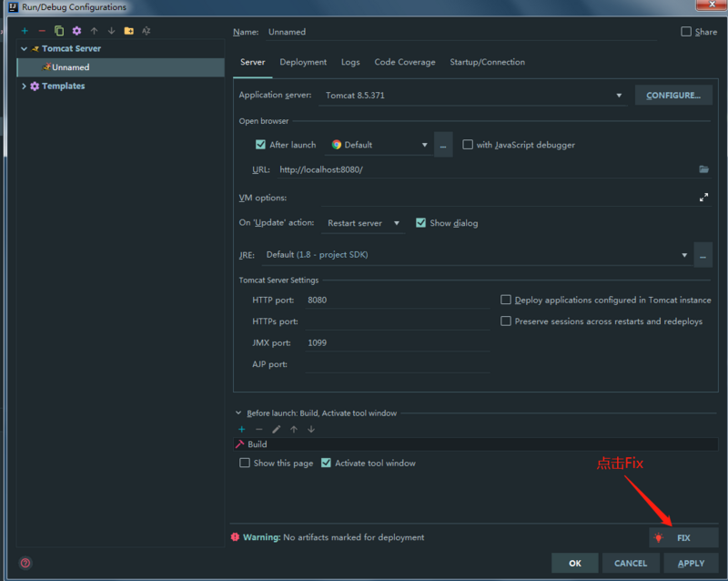The height and width of the screenshot is (581, 728).
Task: Open the edit defaults wrench icon
Action: coord(76,31)
